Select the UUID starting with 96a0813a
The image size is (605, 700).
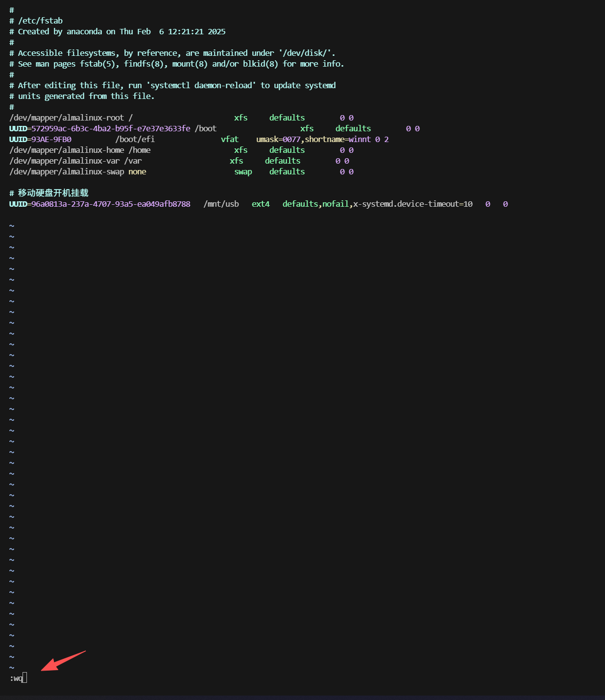click(110, 204)
